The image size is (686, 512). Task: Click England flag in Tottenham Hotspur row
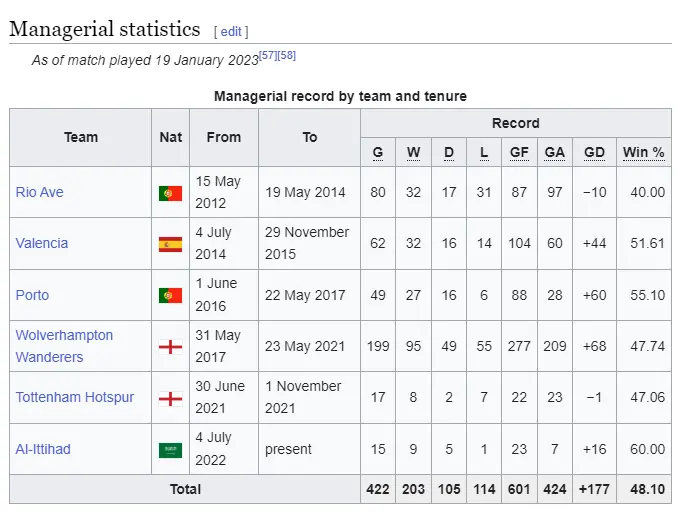pos(170,398)
